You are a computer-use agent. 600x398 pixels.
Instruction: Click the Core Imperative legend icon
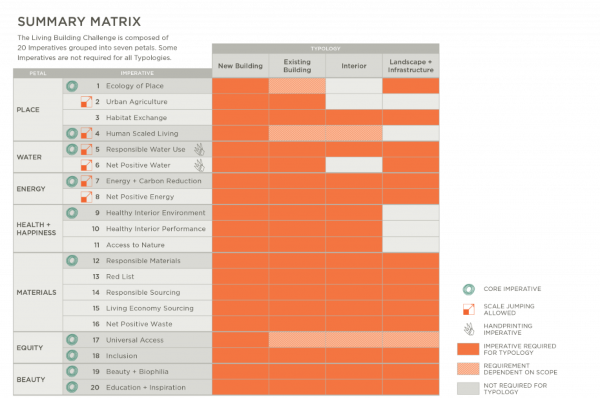point(469,289)
